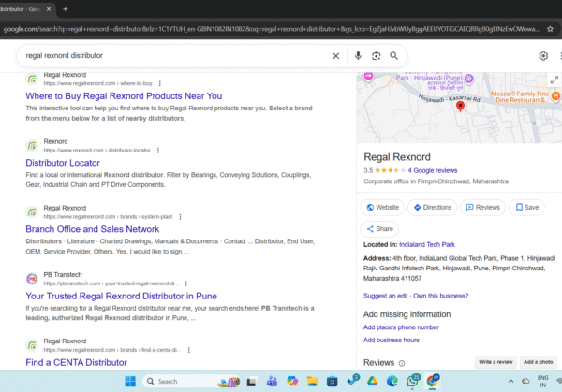Clear the search box text

coord(336,56)
